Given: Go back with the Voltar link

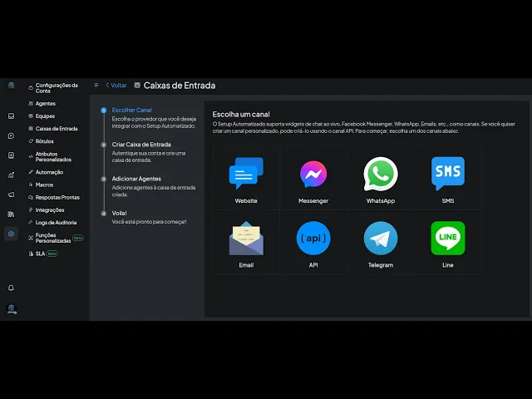Looking at the screenshot, I should point(116,86).
